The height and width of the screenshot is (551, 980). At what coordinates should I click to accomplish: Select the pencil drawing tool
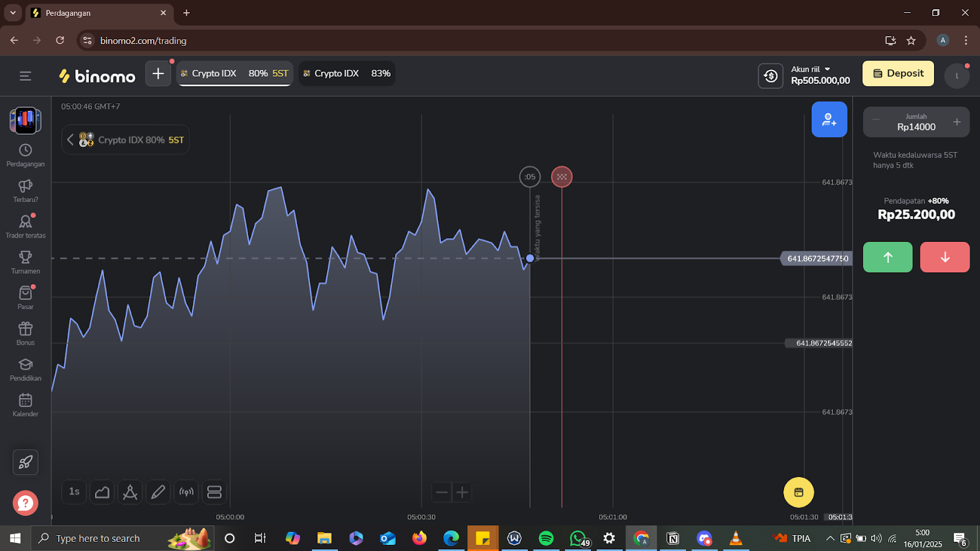click(158, 492)
